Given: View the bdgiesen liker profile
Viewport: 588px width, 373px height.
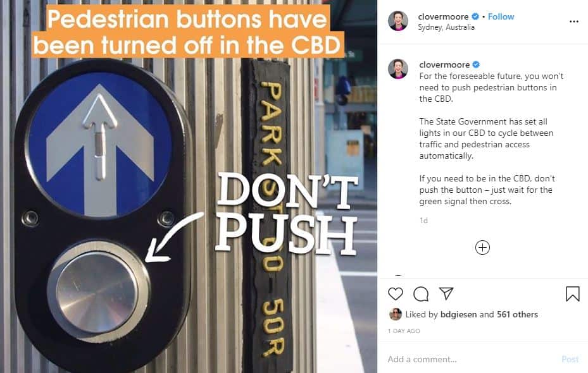Looking at the screenshot, I should tap(463, 315).
